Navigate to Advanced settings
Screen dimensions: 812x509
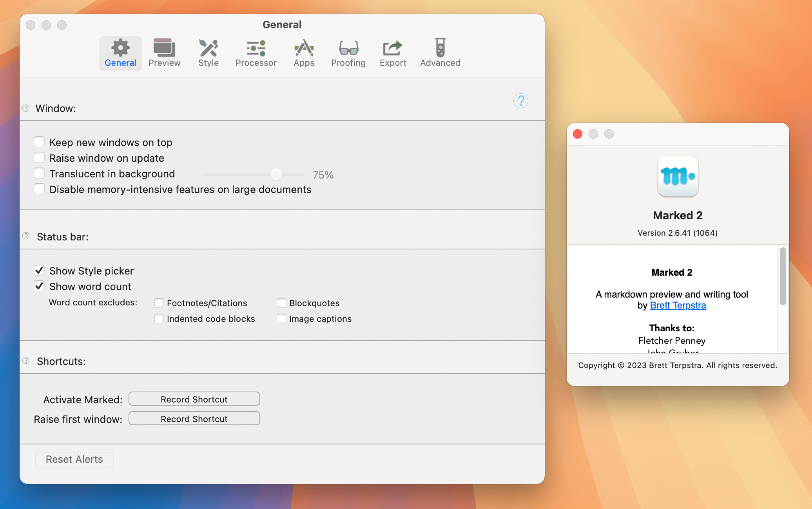[x=440, y=51]
